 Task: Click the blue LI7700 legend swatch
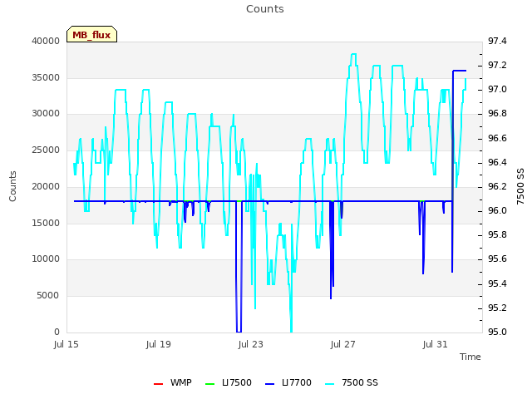pos(269,384)
